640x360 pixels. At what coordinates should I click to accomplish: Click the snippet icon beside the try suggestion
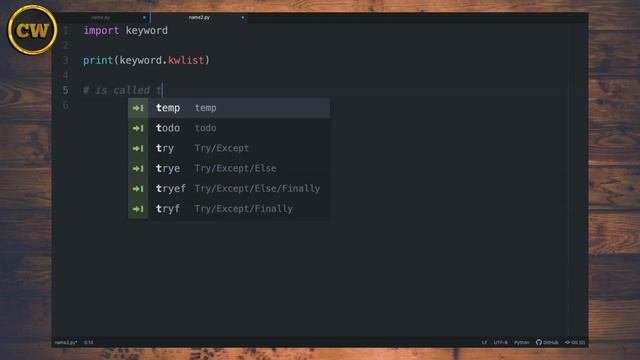pos(138,148)
